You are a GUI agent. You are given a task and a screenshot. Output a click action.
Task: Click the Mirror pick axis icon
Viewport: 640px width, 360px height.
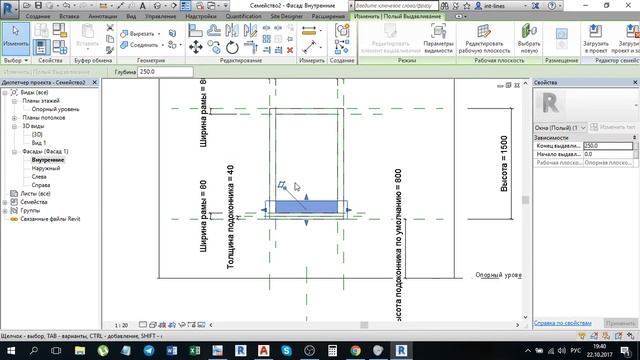232,31
